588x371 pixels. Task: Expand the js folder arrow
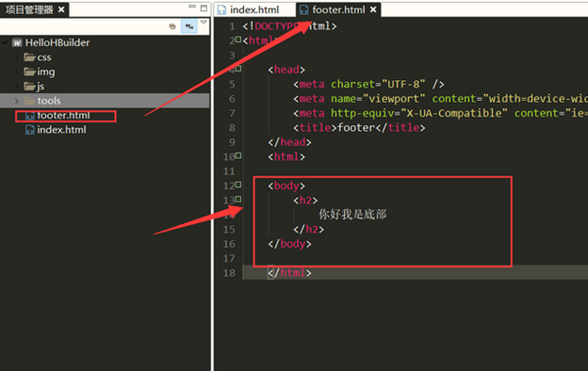[17, 86]
